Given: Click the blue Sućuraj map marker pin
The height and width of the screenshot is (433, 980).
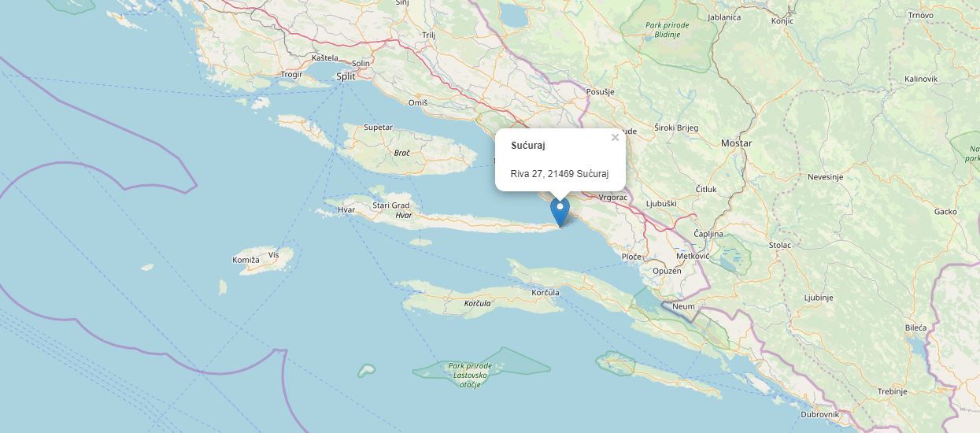Looking at the screenshot, I should point(560,213).
